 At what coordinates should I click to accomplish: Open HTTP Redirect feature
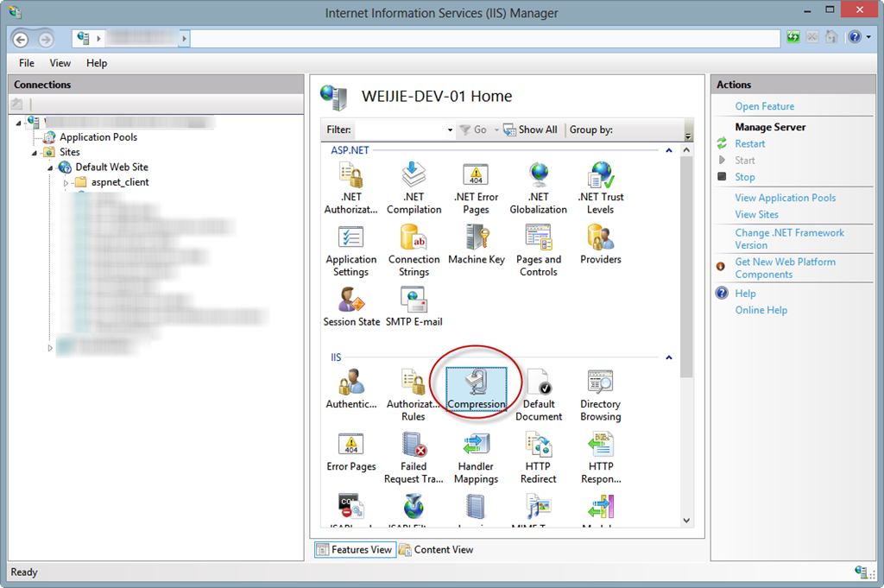click(x=539, y=458)
